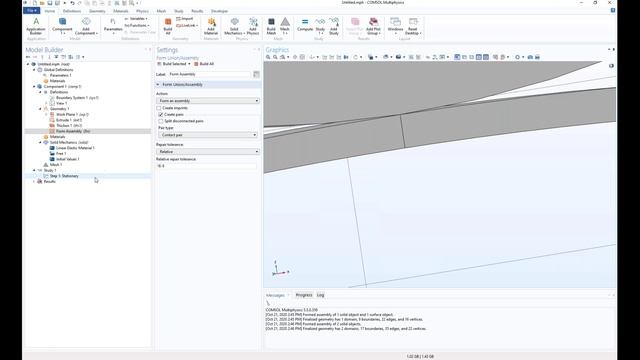Switch to the Results ribbon tab

click(x=197, y=11)
